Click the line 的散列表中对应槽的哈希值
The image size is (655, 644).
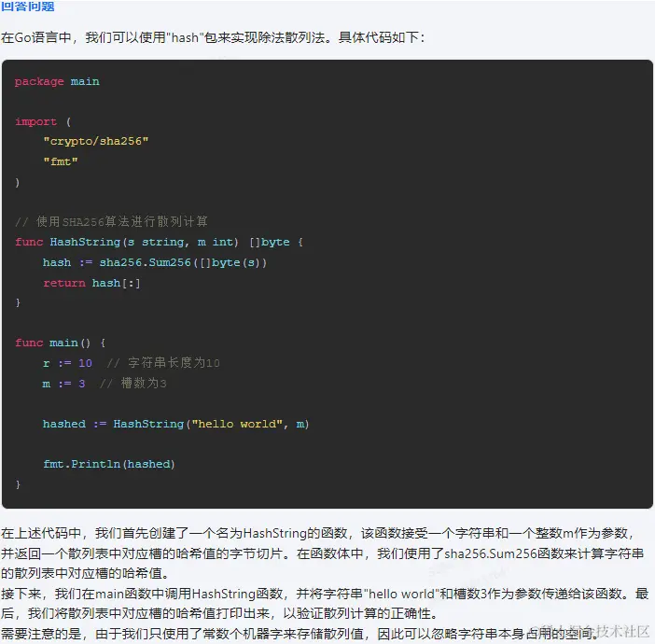(85, 573)
